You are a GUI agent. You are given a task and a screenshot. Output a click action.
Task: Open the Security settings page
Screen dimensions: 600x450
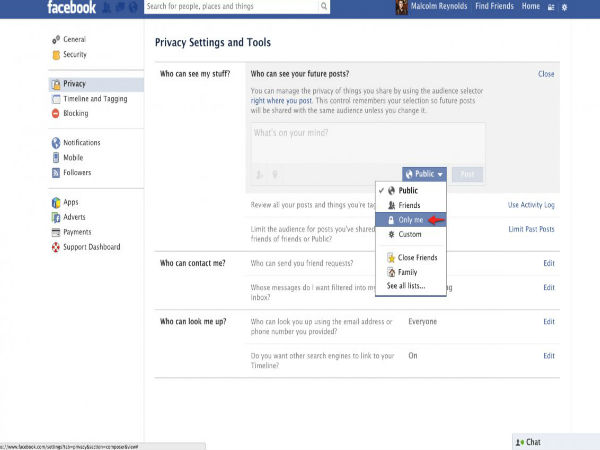click(75, 54)
